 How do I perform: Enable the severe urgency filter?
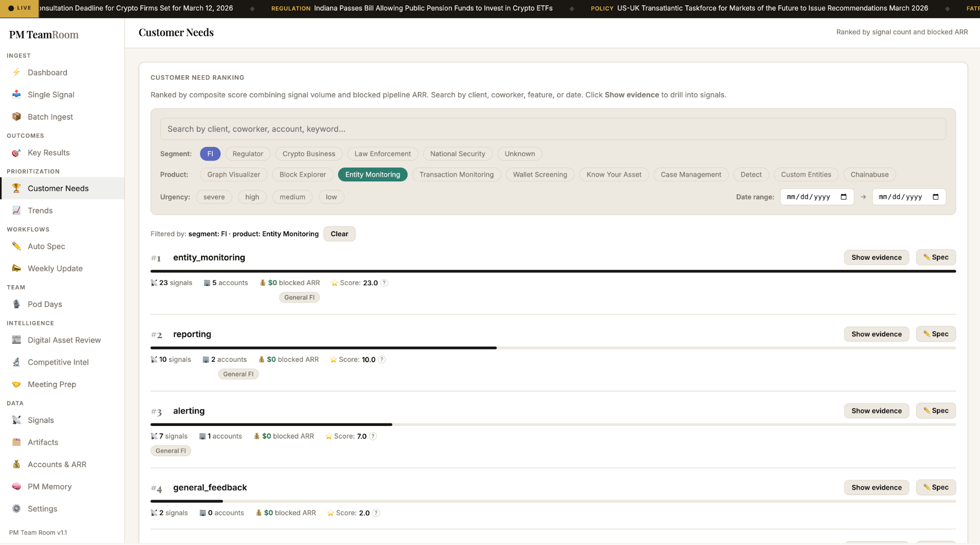[x=214, y=197]
